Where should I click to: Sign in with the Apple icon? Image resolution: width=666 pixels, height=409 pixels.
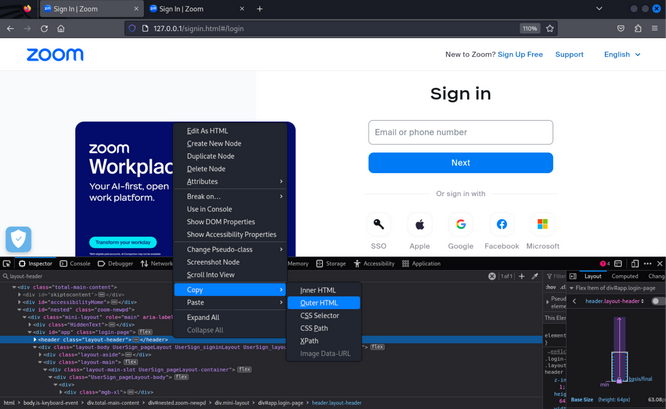tap(420, 224)
